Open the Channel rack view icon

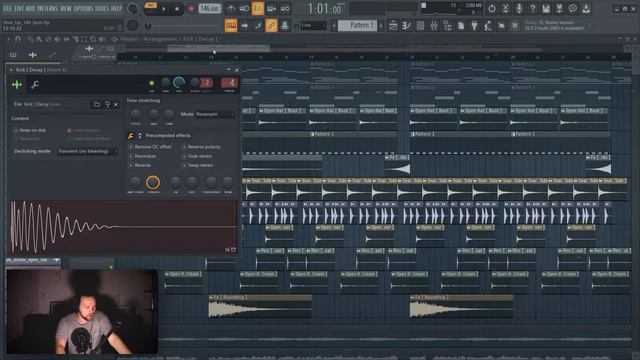tap(420, 26)
